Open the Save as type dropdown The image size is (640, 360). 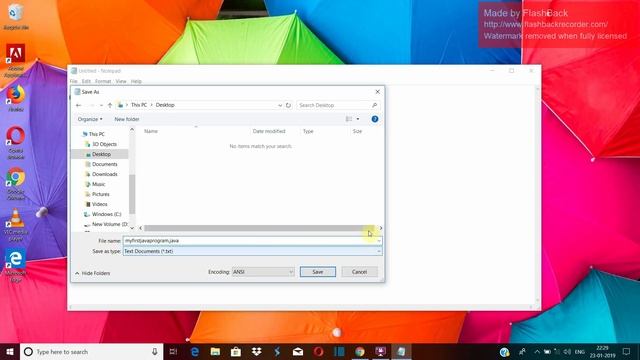(x=253, y=251)
